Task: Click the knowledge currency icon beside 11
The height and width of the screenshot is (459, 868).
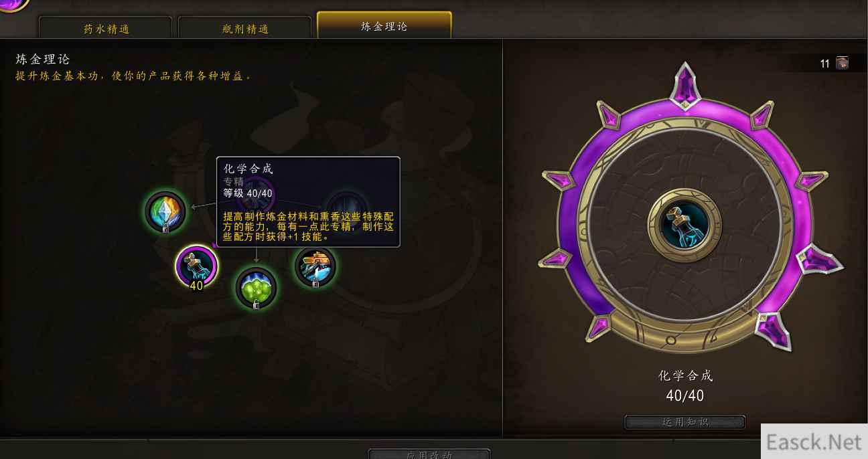Action: (x=842, y=63)
